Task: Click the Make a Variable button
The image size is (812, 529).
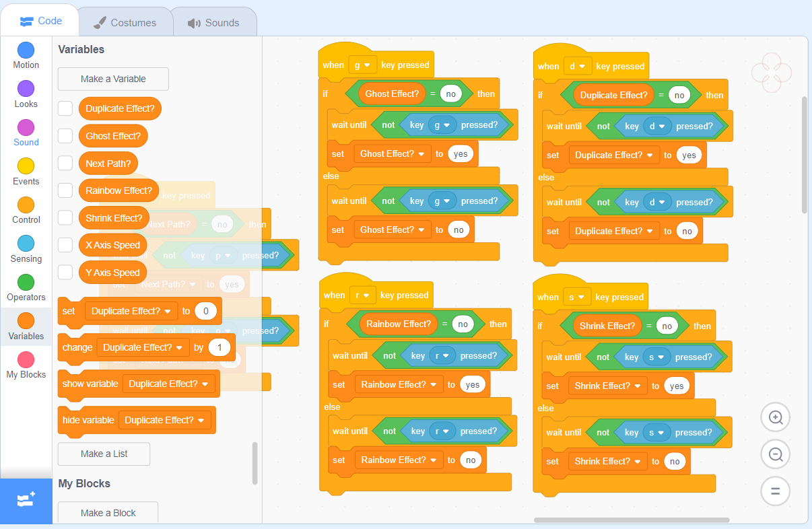Action: click(x=112, y=79)
